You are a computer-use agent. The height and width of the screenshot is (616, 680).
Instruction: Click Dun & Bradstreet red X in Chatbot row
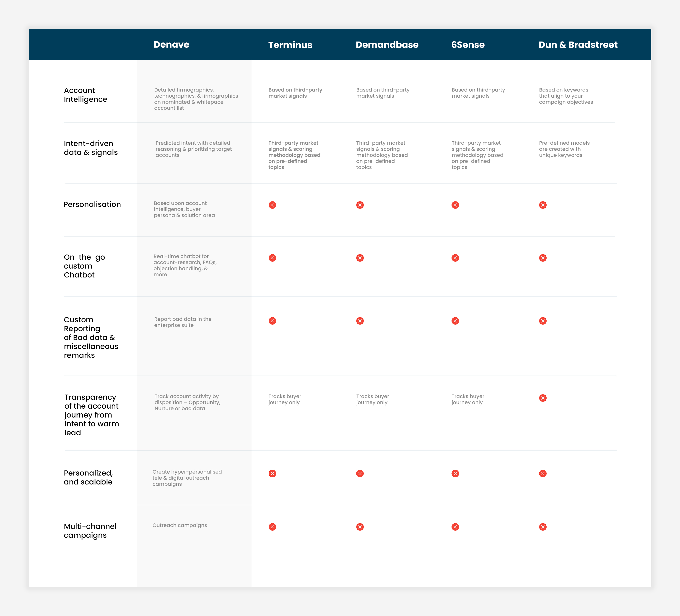tap(543, 258)
